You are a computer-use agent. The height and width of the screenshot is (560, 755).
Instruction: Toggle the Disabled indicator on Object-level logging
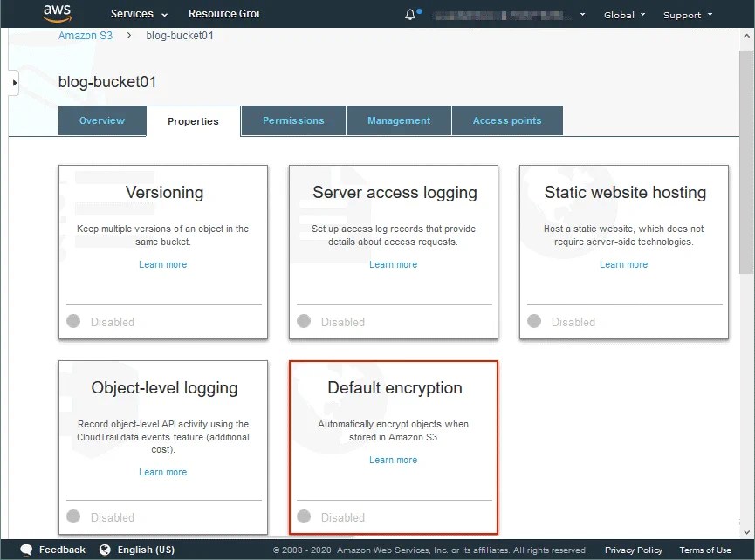[72, 516]
